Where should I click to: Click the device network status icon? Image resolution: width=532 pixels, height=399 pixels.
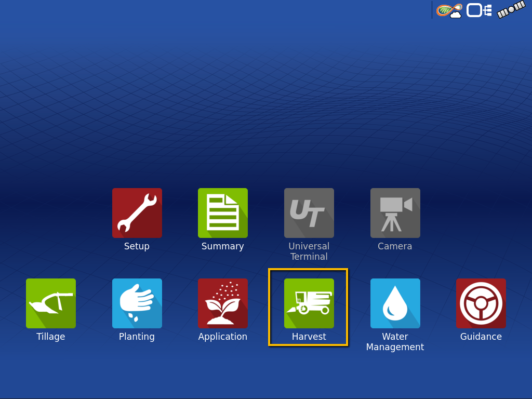click(479, 10)
